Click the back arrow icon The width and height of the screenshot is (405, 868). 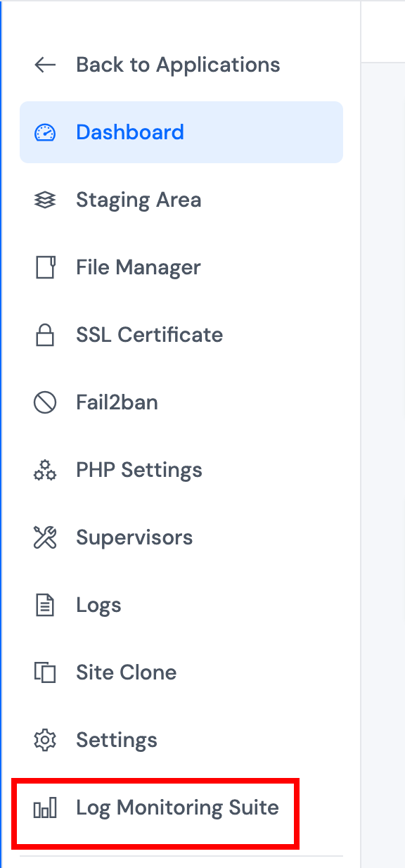[45, 65]
